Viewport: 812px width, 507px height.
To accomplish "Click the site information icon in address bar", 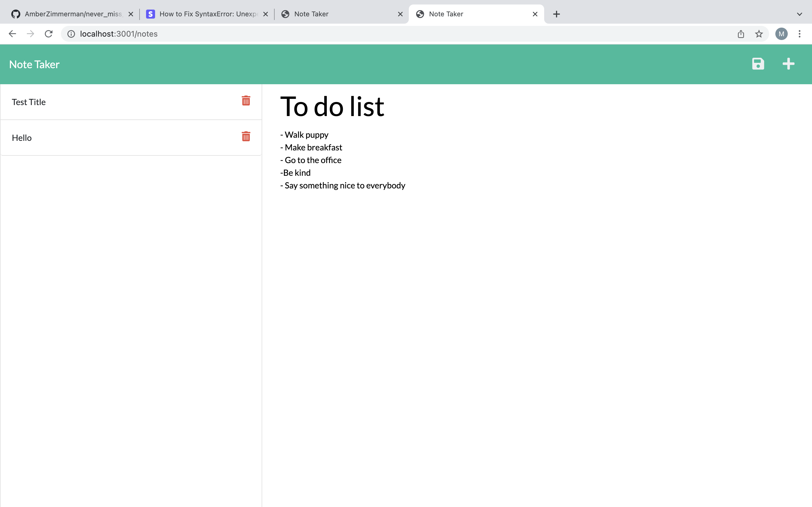I will pos(71,34).
